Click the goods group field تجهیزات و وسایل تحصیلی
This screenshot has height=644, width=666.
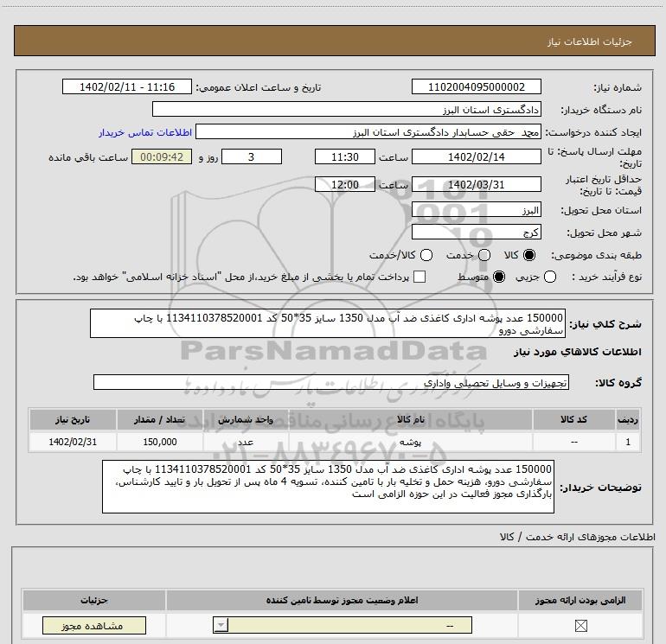331,382
